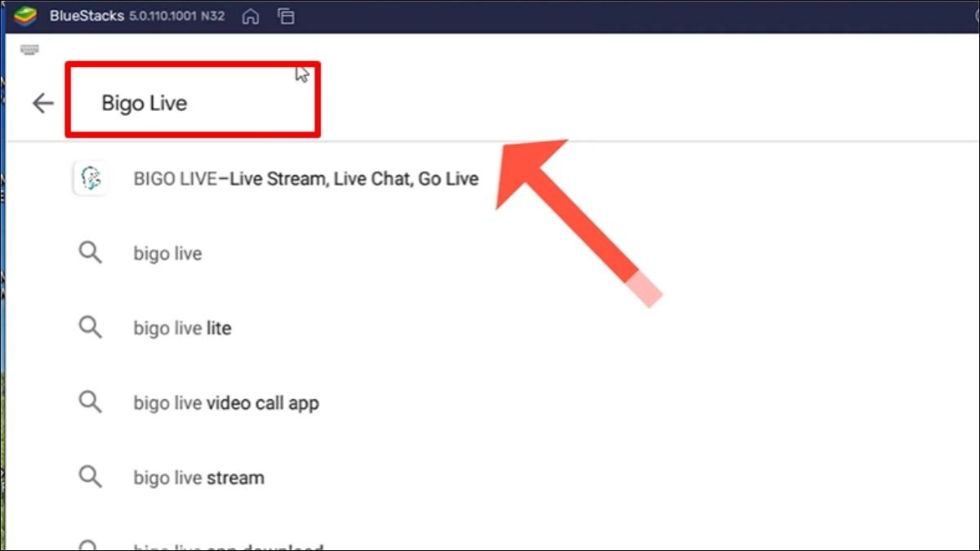Choose the suggestion bigo live
Screen dimensions: 980x551
[167, 254]
